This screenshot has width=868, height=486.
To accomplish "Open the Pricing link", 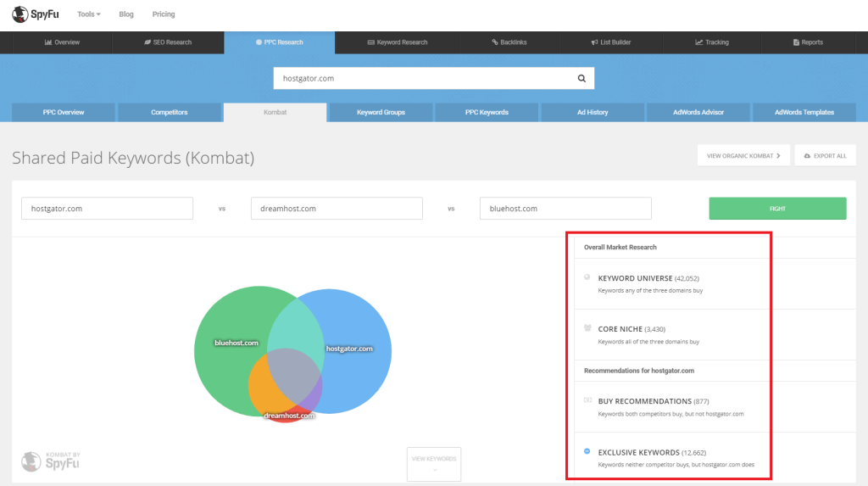I will click(164, 14).
